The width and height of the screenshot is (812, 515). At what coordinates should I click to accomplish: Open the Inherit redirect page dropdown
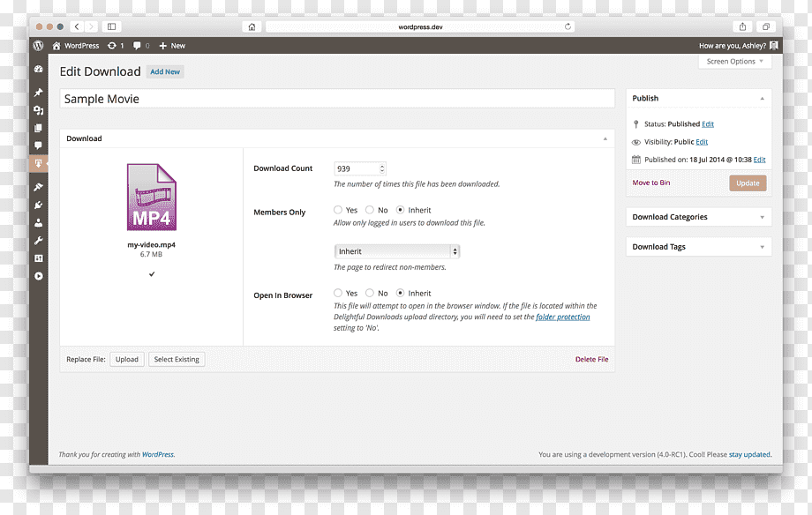point(396,251)
